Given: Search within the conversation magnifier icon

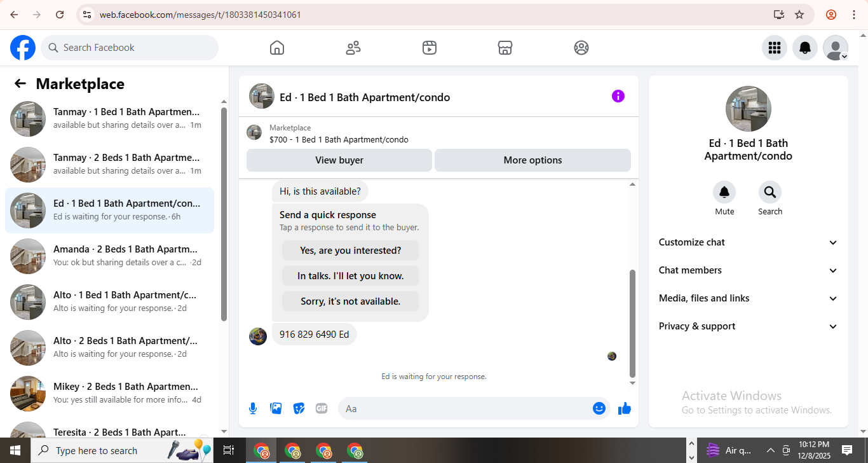Looking at the screenshot, I should (x=770, y=192).
